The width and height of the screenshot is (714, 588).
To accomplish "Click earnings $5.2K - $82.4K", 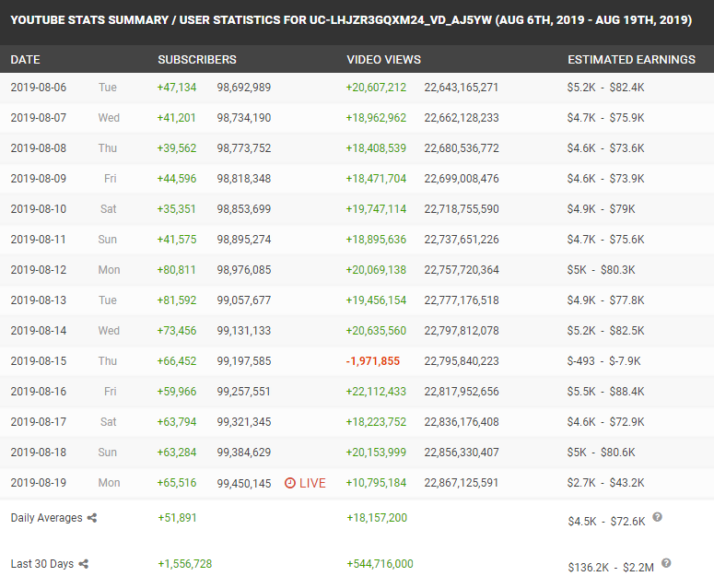I will click(x=605, y=88).
